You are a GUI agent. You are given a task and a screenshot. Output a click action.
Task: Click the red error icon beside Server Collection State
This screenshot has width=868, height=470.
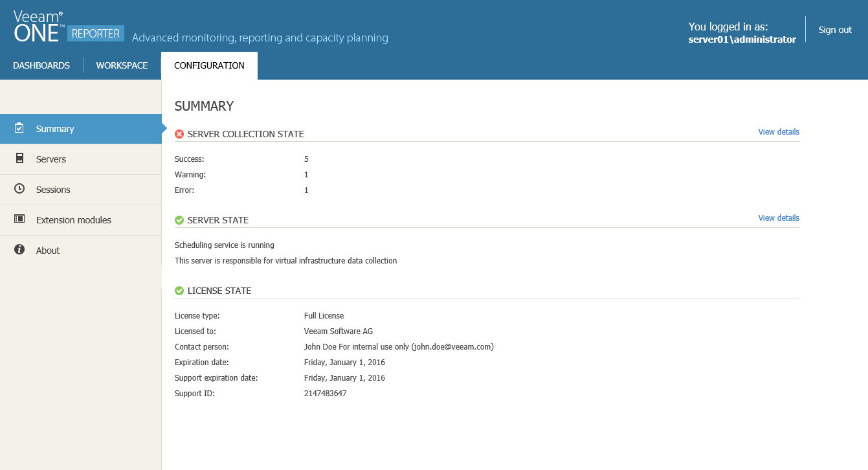(x=179, y=134)
